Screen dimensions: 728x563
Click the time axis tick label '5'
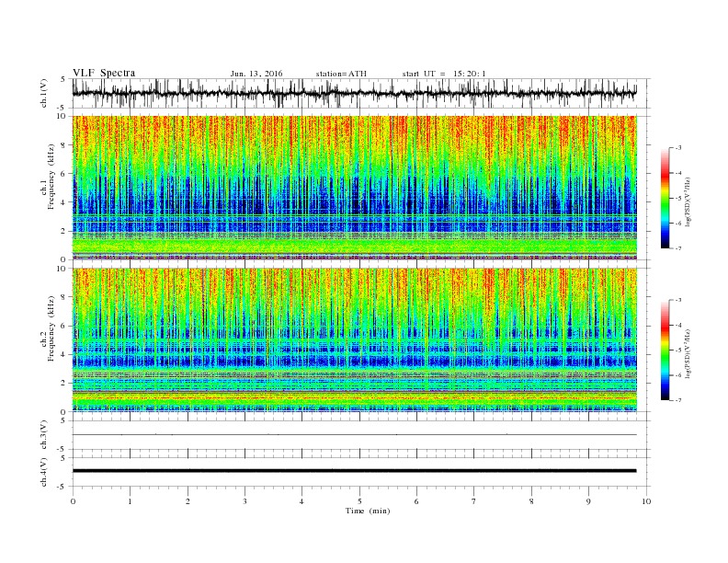[359, 501]
